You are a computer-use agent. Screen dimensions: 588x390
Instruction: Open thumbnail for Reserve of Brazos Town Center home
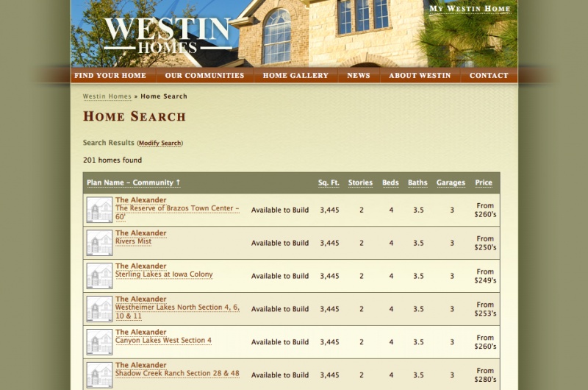click(x=99, y=210)
